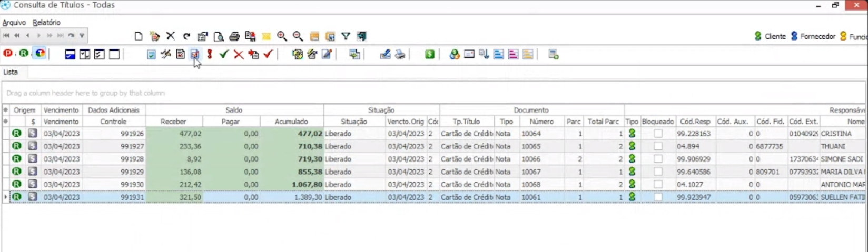Click the red X icon in second toolbar

239,54
